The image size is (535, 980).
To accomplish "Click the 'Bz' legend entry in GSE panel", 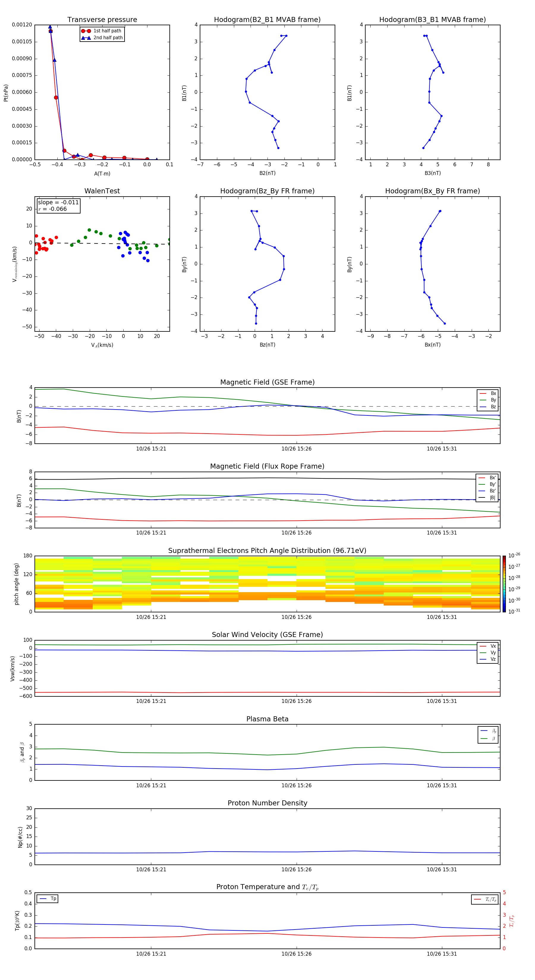I will click(x=488, y=407).
